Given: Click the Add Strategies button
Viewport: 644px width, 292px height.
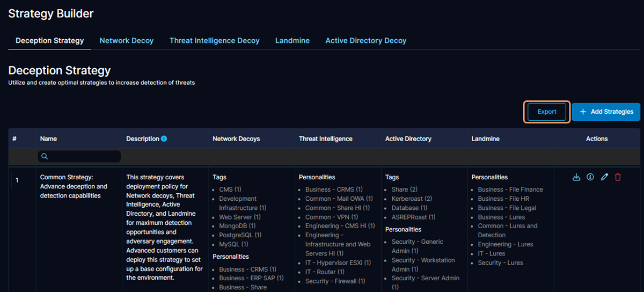Looking at the screenshot, I should (x=606, y=112).
